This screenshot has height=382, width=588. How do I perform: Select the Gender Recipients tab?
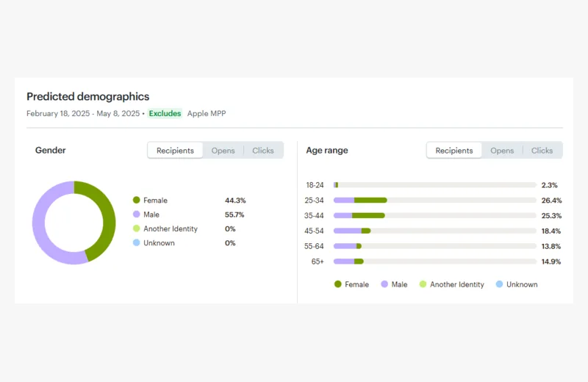(175, 151)
